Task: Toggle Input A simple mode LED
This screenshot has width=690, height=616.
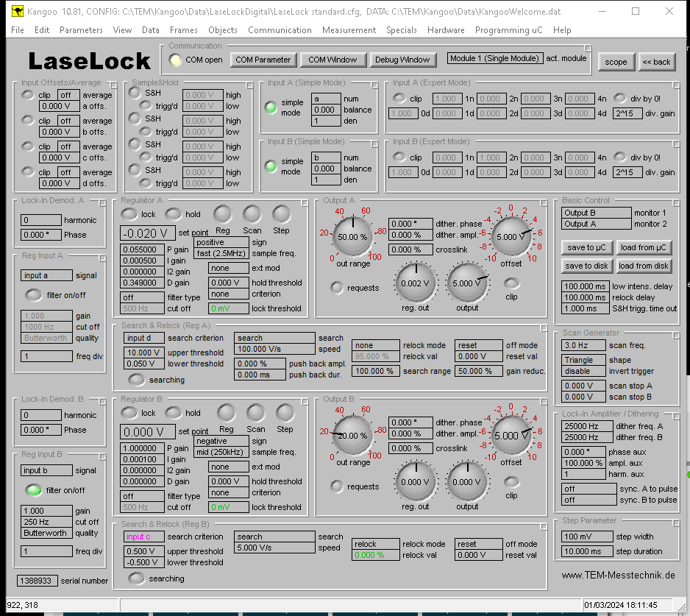Action: pyautogui.click(x=271, y=108)
